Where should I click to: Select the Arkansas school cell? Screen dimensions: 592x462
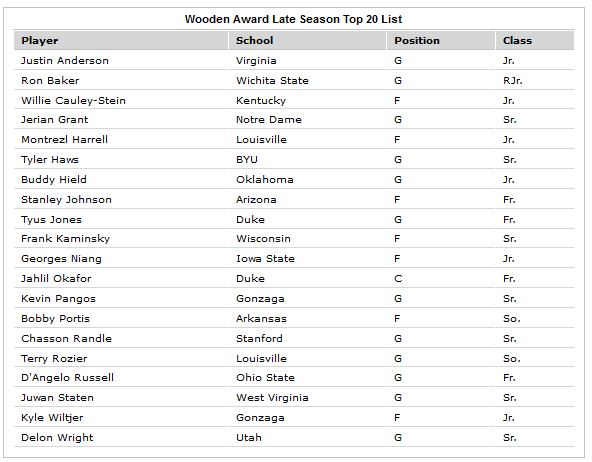(x=261, y=319)
